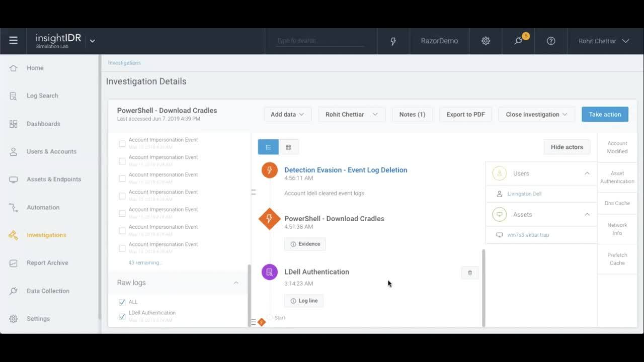This screenshot has height=362, width=644.
Task: Select the Network Info tab
Action: coord(617,229)
